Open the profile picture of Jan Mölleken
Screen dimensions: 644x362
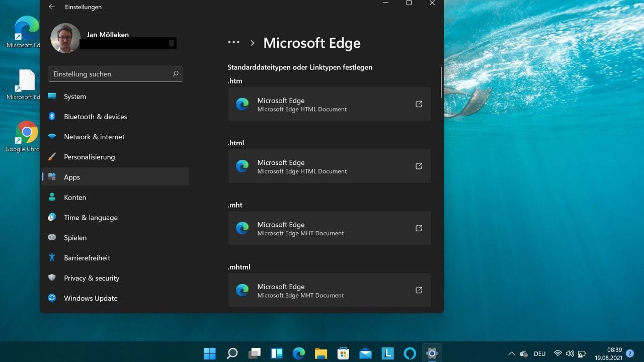pyautogui.click(x=65, y=38)
